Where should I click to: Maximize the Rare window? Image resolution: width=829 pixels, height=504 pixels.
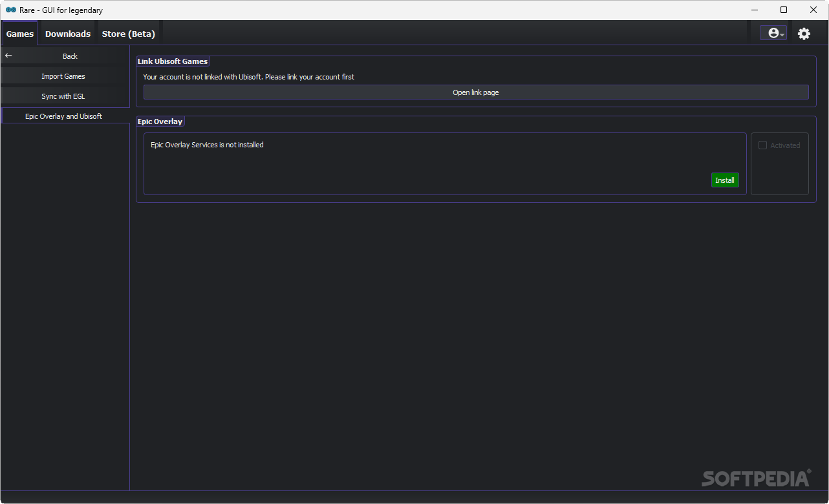pos(784,10)
